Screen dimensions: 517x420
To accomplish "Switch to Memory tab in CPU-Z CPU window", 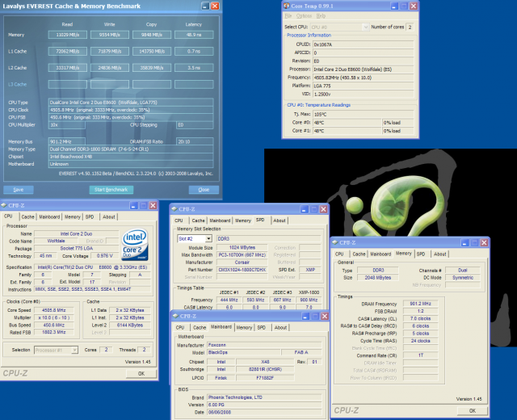I will pyautogui.click(x=73, y=216).
